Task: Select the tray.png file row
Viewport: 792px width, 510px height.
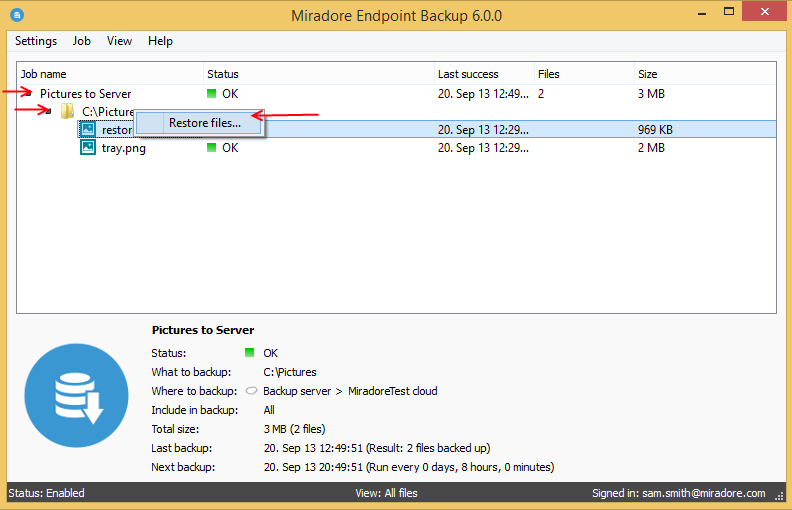Action: click(x=397, y=147)
